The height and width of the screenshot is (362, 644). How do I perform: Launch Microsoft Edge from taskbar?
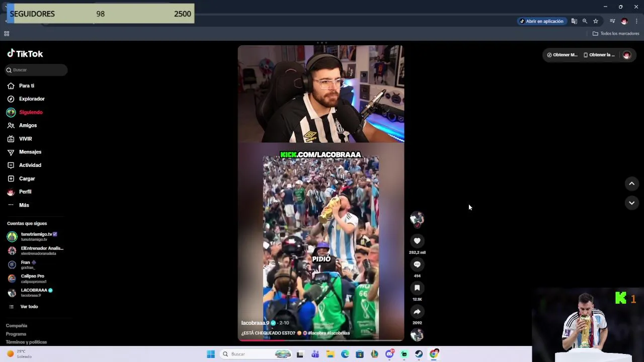(345, 354)
